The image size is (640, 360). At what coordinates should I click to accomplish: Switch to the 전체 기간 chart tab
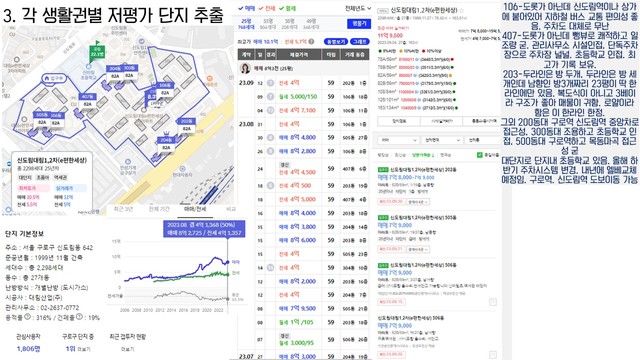[x=159, y=209]
